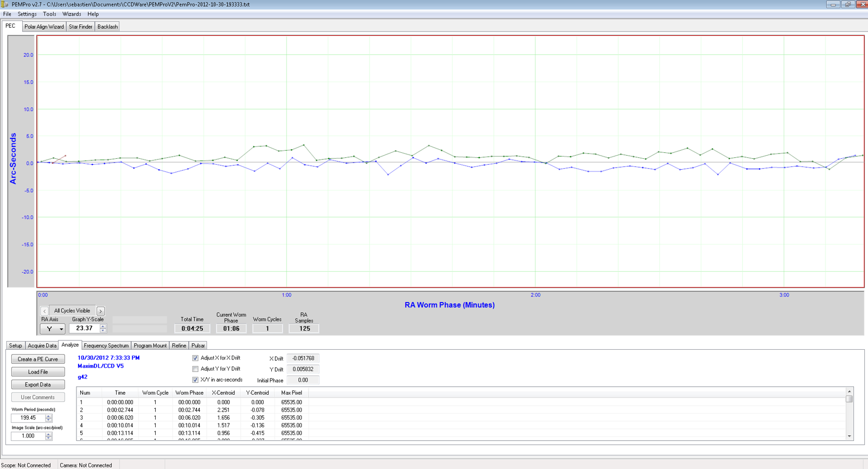Switch to the Star Finder tab
868x469 pixels.
coord(81,27)
